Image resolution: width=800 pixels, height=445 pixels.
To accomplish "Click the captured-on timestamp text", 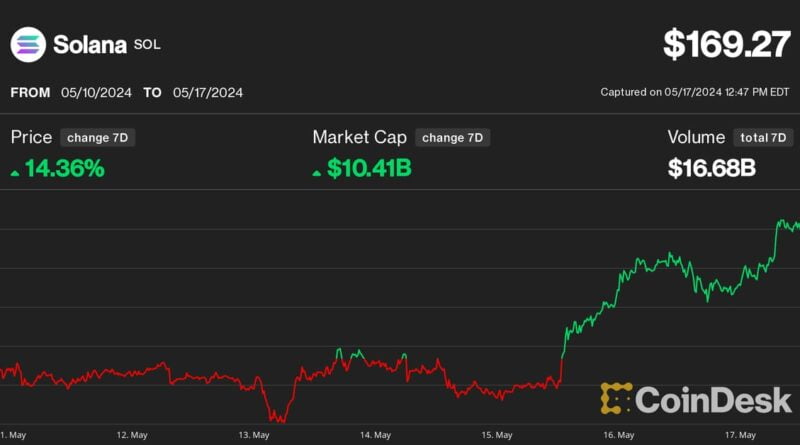I will [694, 92].
